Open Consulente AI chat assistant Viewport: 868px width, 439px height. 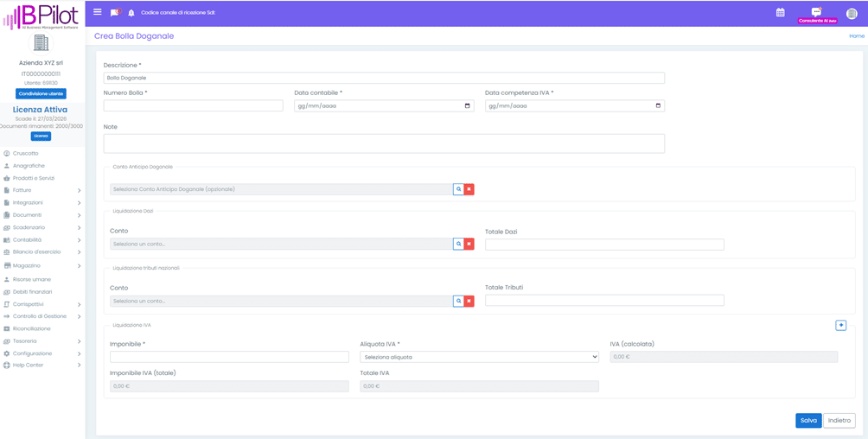tap(817, 15)
